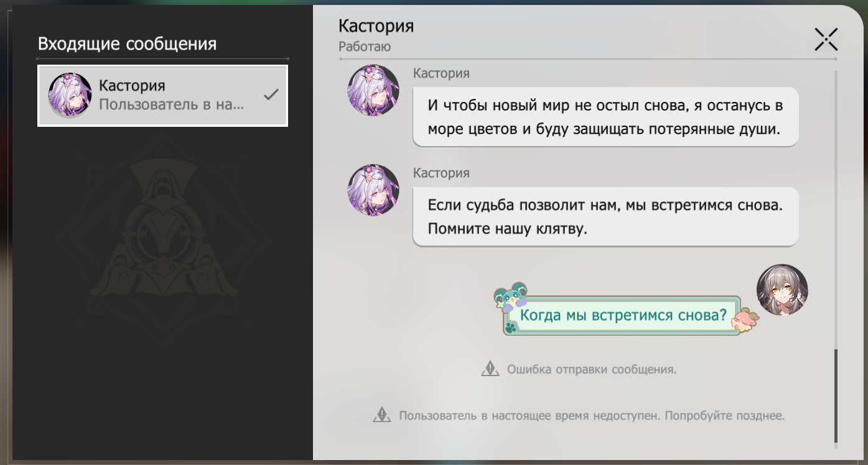Click the 'Входящие сообщения' heading
Image resolution: width=868 pixels, height=465 pixels.
click(x=127, y=44)
